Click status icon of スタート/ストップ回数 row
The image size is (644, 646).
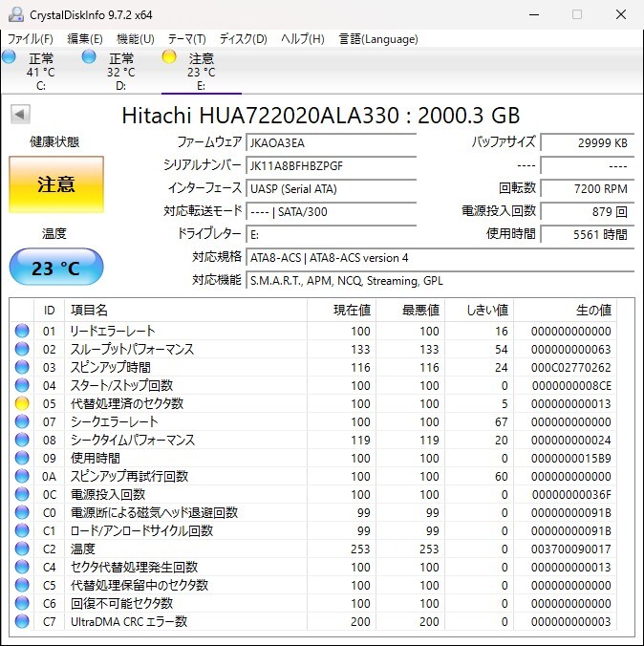coord(22,385)
